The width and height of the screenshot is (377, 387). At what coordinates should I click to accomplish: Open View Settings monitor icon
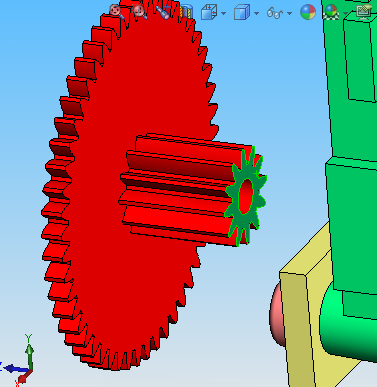click(x=364, y=11)
